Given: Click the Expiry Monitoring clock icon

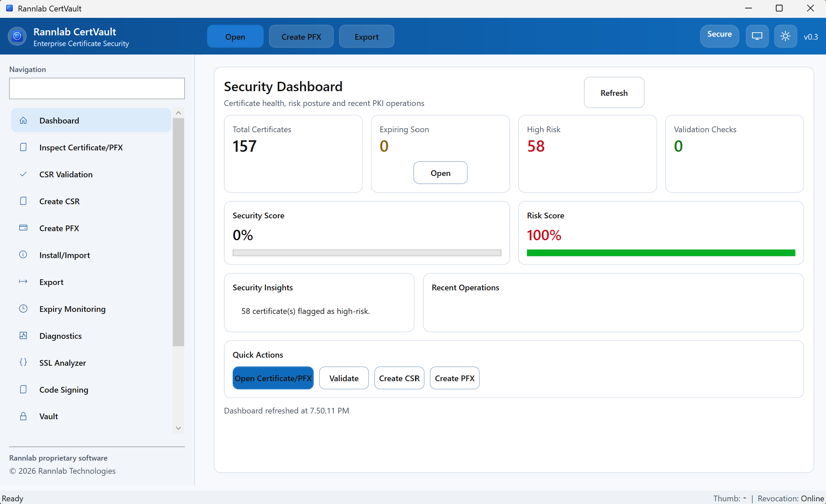Looking at the screenshot, I should [23, 309].
